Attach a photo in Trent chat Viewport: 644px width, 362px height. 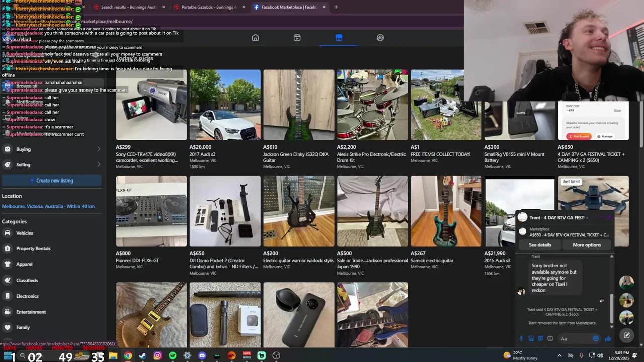(x=531, y=339)
